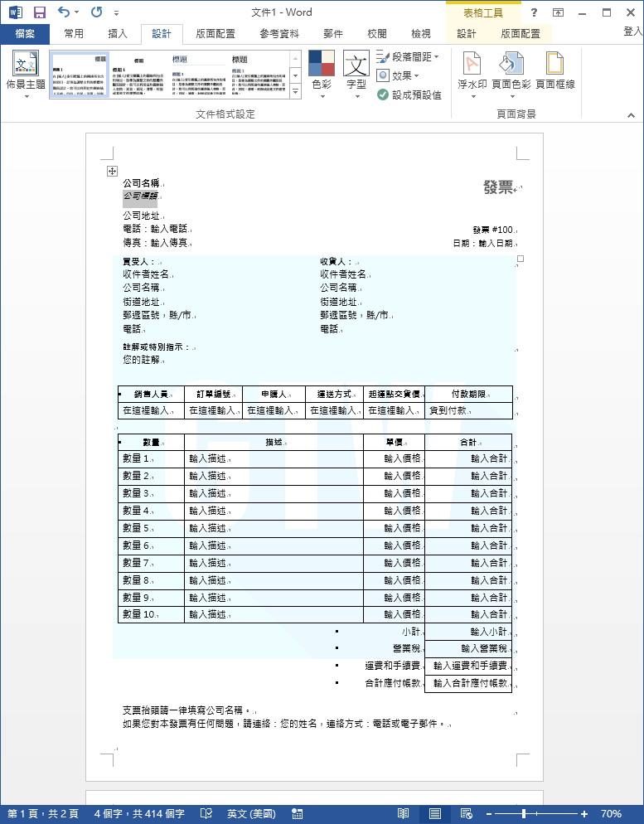Switch to Print Layout view
The image size is (644, 824).
point(435,813)
